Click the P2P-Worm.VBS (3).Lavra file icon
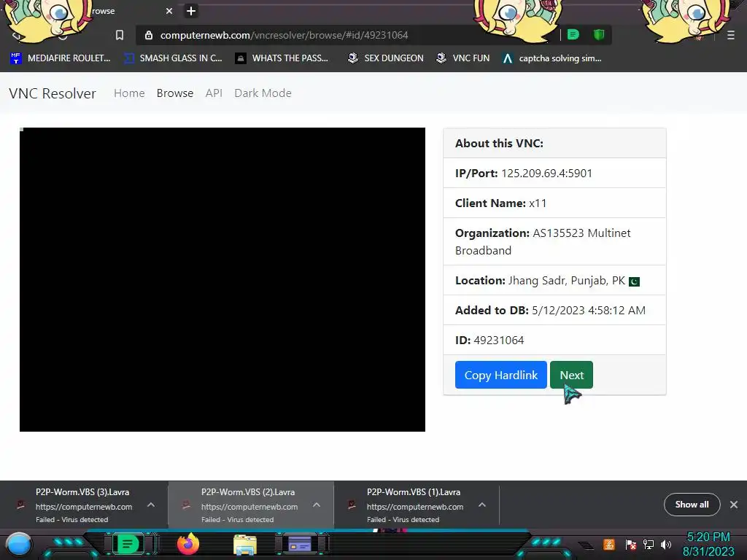This screenshot has width=747, height=560. (x=20, y=505)
